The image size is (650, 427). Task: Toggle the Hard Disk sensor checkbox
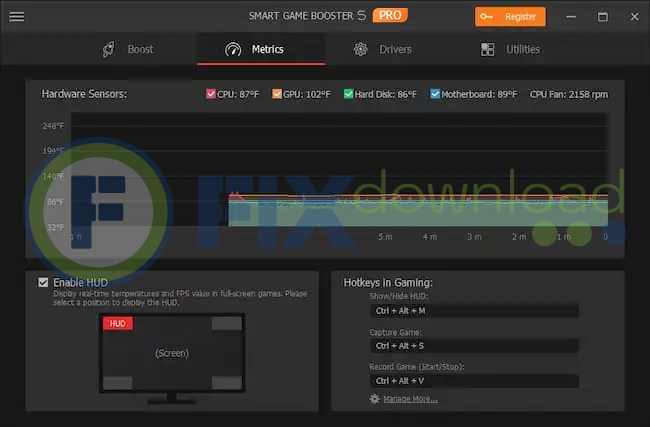[348, 94]
